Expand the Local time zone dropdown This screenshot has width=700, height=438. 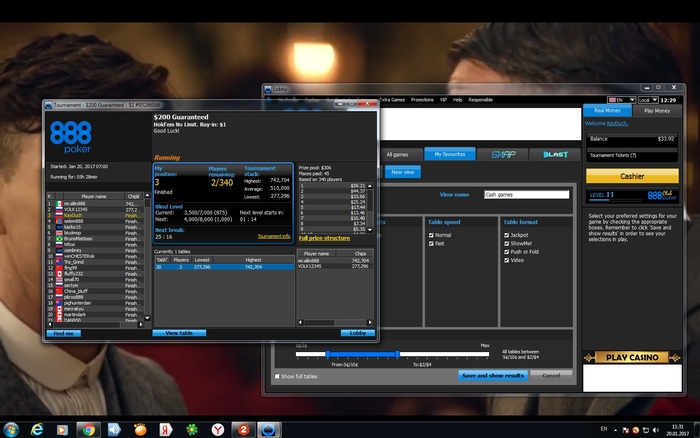(648, 100)
